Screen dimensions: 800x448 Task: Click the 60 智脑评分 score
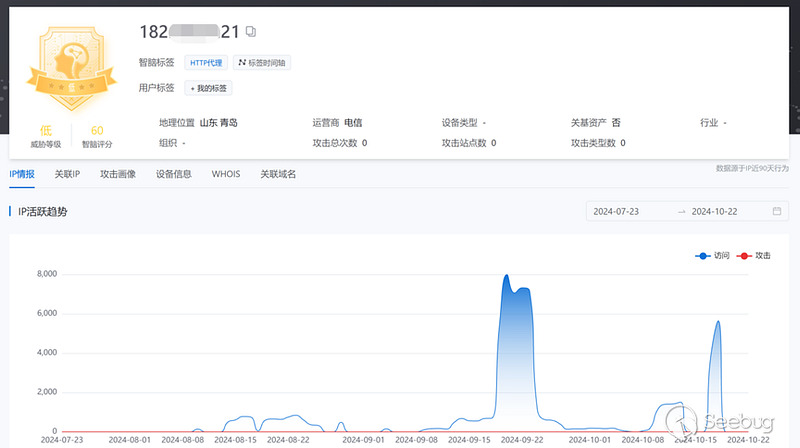click(x=97, y=136)
